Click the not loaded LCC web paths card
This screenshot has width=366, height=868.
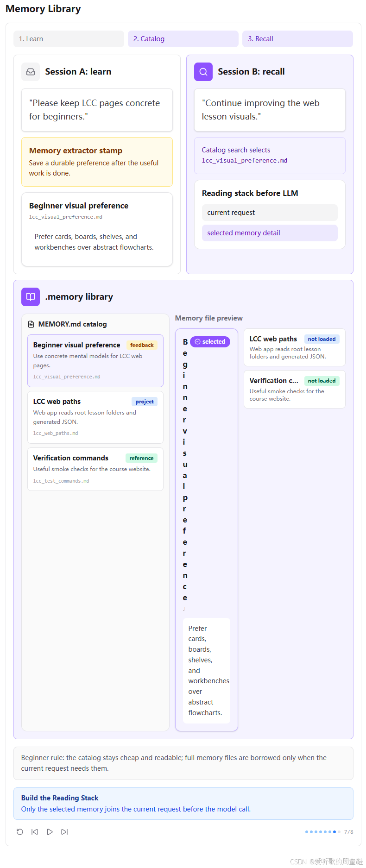295,347
